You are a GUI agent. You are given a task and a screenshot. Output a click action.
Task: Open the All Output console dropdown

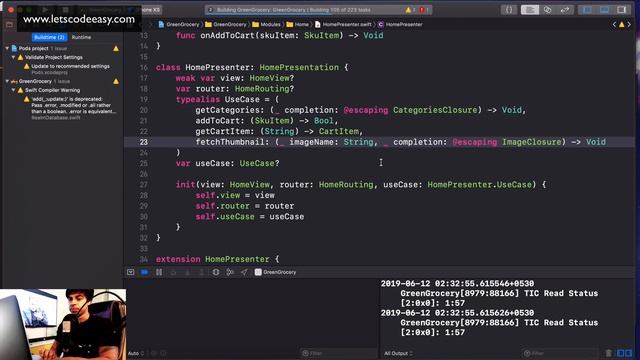(398, 353)
